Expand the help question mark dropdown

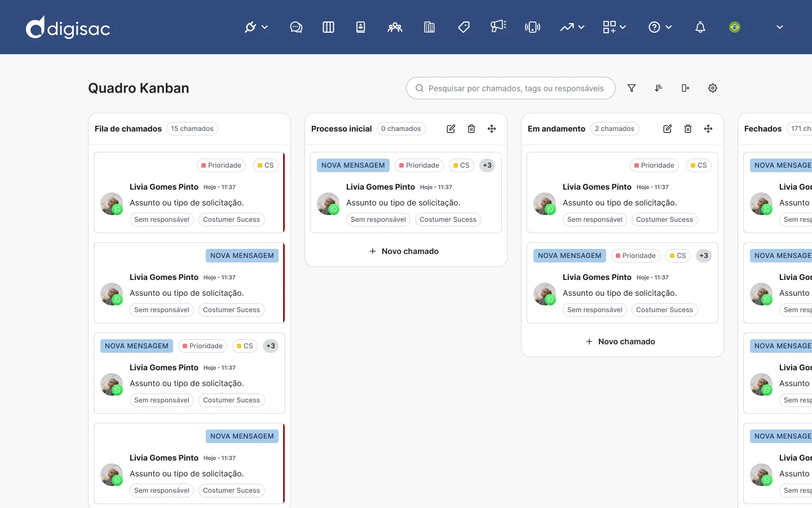click(660, 27)
